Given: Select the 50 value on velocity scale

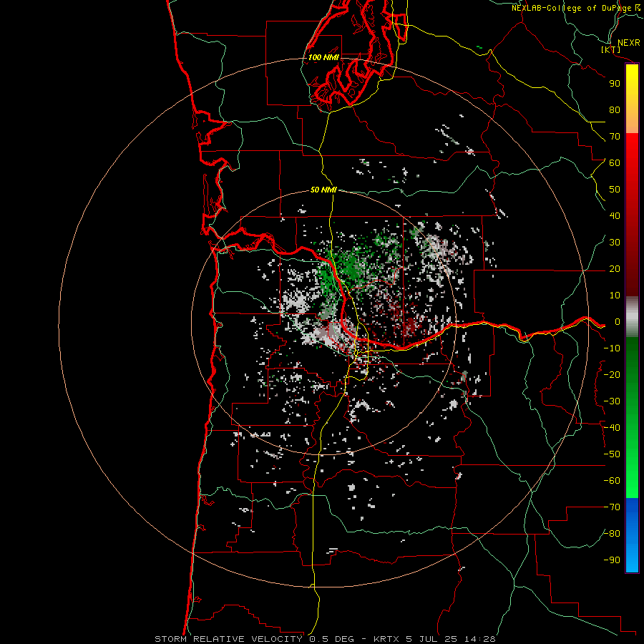Looking at the screenshot, I should coord(615,190).
